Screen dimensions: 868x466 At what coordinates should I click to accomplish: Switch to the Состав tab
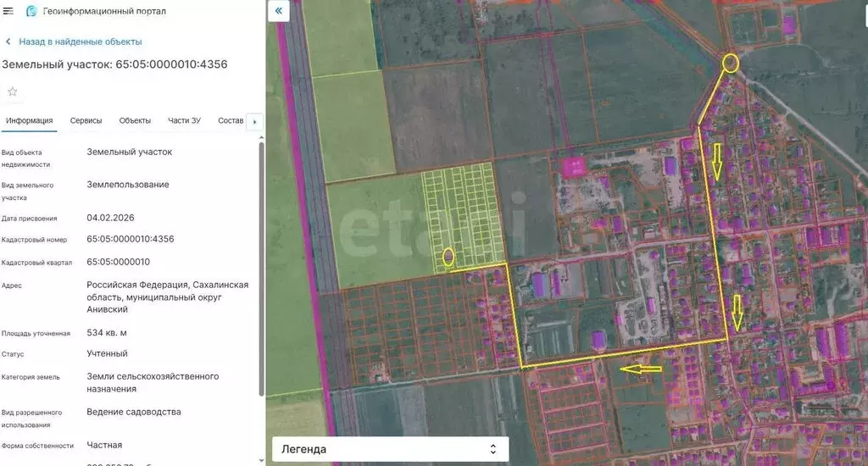pos(230,120)
